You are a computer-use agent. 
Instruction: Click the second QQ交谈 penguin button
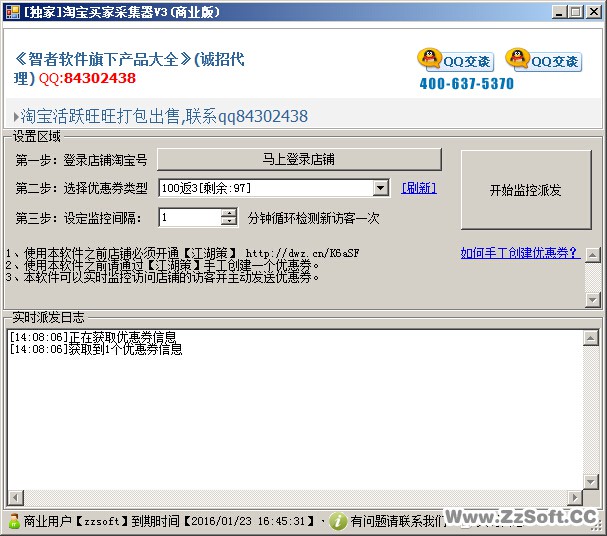[544, 60]
